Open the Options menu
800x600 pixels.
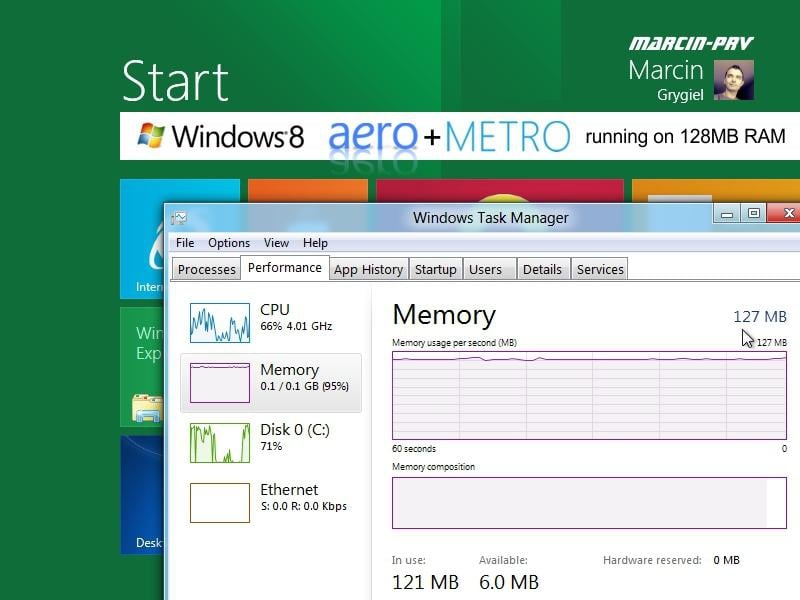[229, 243]
